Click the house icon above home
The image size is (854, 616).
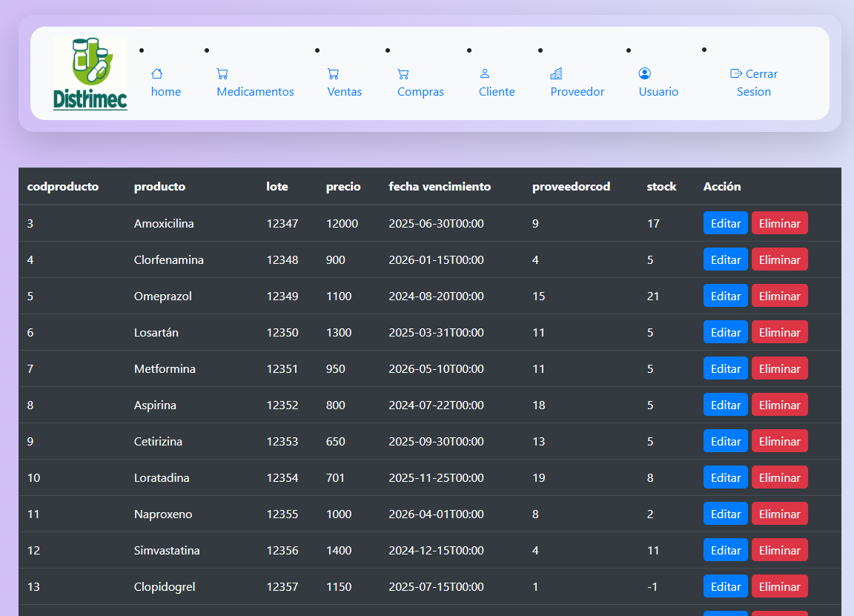pyautogui.click(x=156, y=73)
